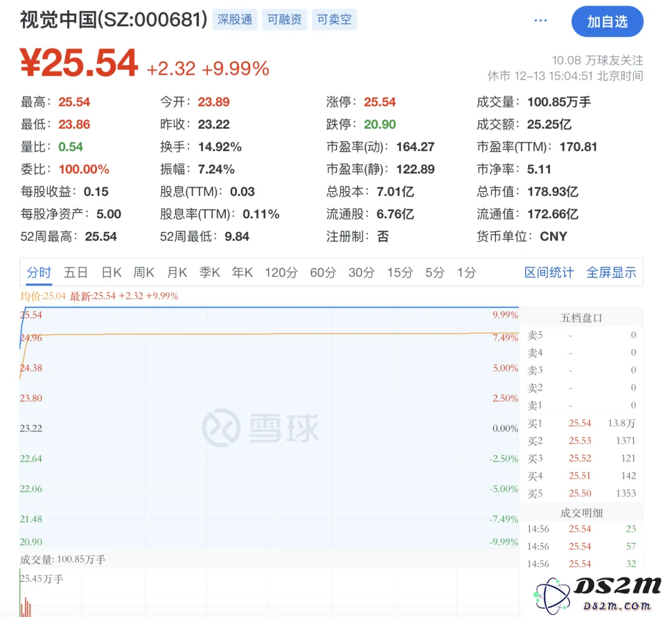This screenshot has height=617, width=672.
Task: Click the 换手 value 14.92%
Action: click(x=220, y=147)
